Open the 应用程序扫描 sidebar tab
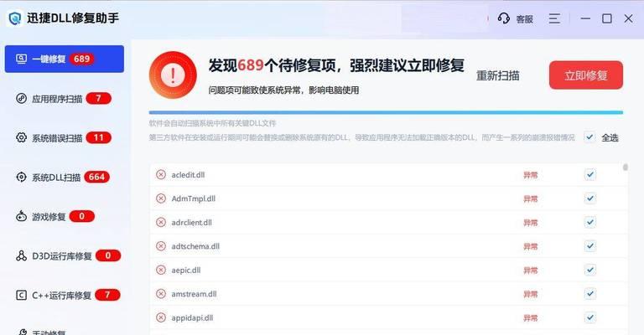 pos(65,99)
